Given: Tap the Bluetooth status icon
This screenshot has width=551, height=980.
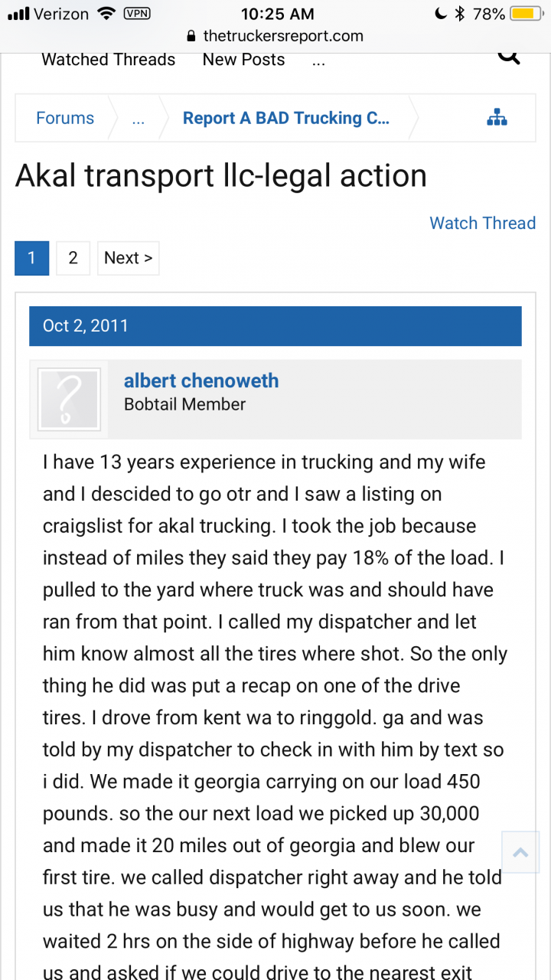Looking at the screenshot, I should (x=460, y=14).
